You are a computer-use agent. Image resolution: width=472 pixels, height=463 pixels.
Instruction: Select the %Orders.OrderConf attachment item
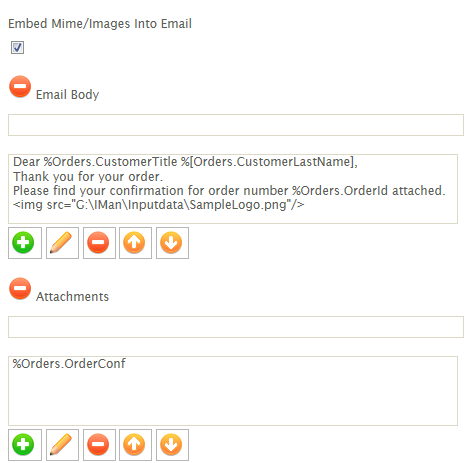tap(69, 363)
